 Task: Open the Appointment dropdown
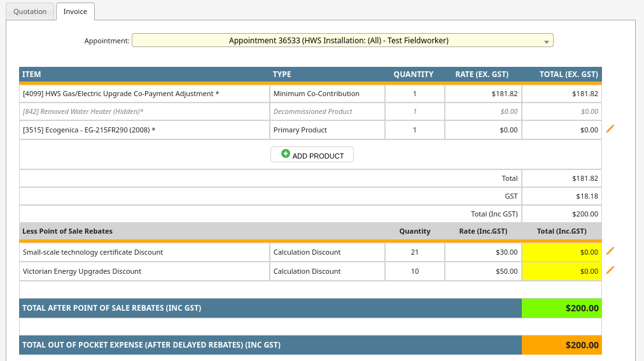pos(342,41)
